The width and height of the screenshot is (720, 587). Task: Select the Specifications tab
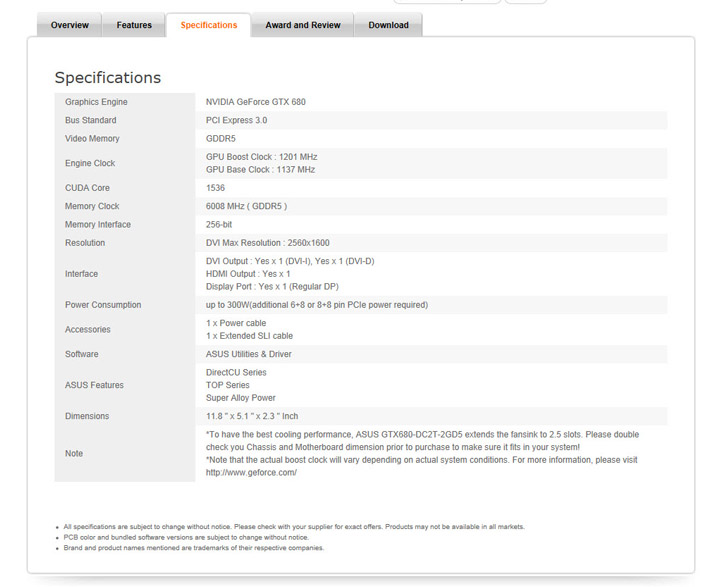click(x=208, y=25)
